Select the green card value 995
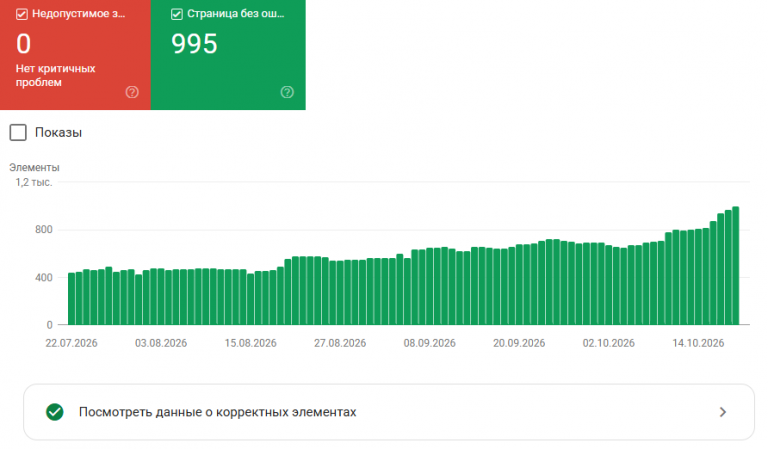768x449 pixels. [194, 44]
